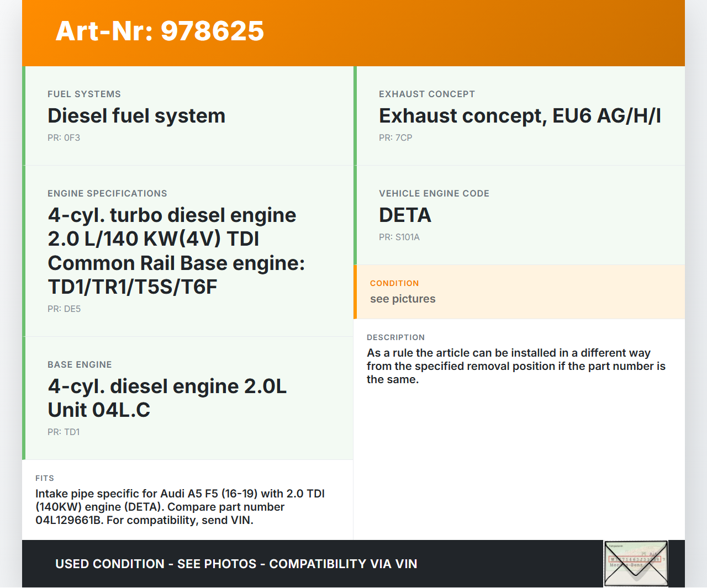Click the Fits paragraph with part number 04L129661B
Image resolution: width=707 pixels, height=588 pixels.
(x=180, y=507)
